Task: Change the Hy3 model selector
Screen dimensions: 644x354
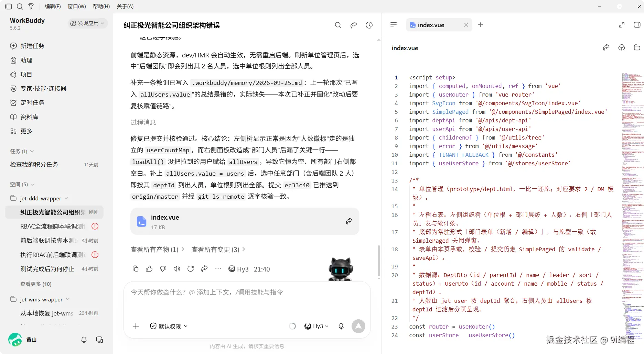Action: (x=316, y=326)
